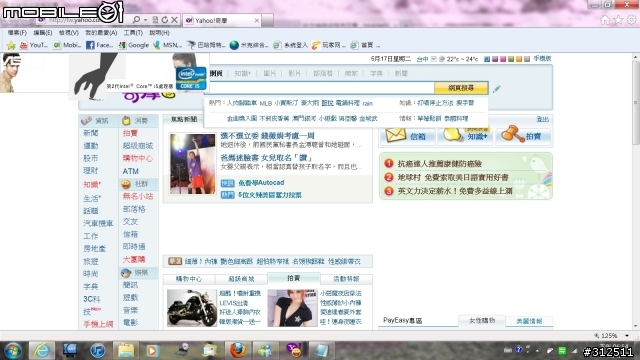This screenshot has height=360, width=640.
Task: Open zoom level 125% dropdown arrow
Action: coord(627,336)
